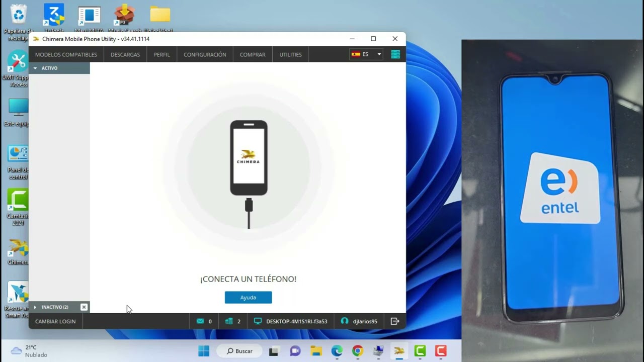Open the COMPRAR menu
The width and height of the screenshot is (644, 362).
pyautogui.click(x=253, y=54)
